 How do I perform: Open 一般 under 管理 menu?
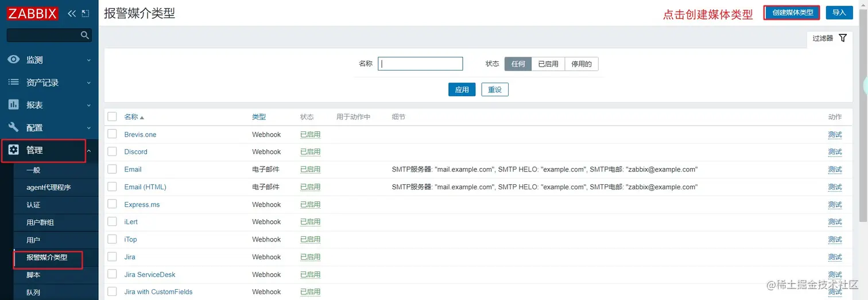point(33,170)
